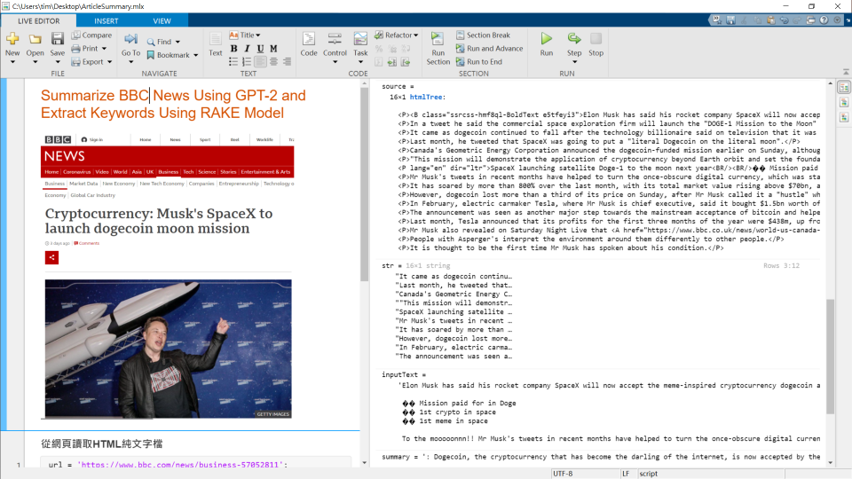Run the live script
Screen dimensions: 852x479
[546, 39]
